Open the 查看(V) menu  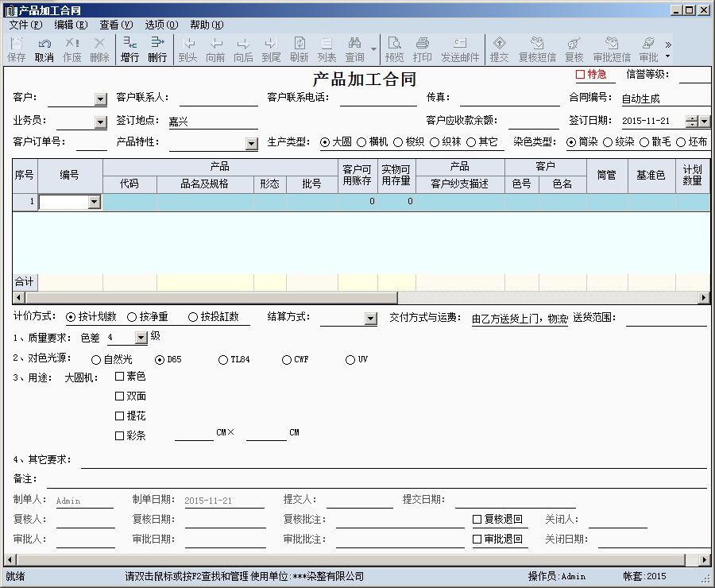pyautogui.click(x=116, y=25)
